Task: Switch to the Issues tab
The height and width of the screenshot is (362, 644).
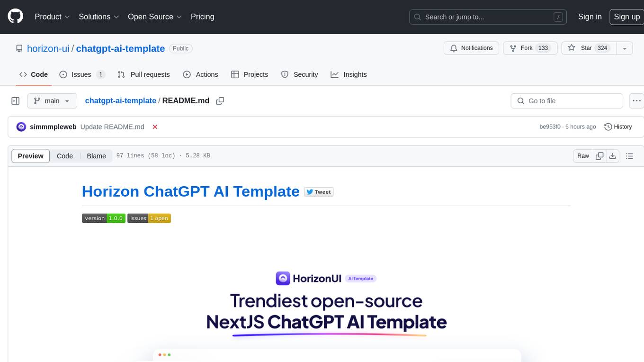Action: [x=82, y=74]
